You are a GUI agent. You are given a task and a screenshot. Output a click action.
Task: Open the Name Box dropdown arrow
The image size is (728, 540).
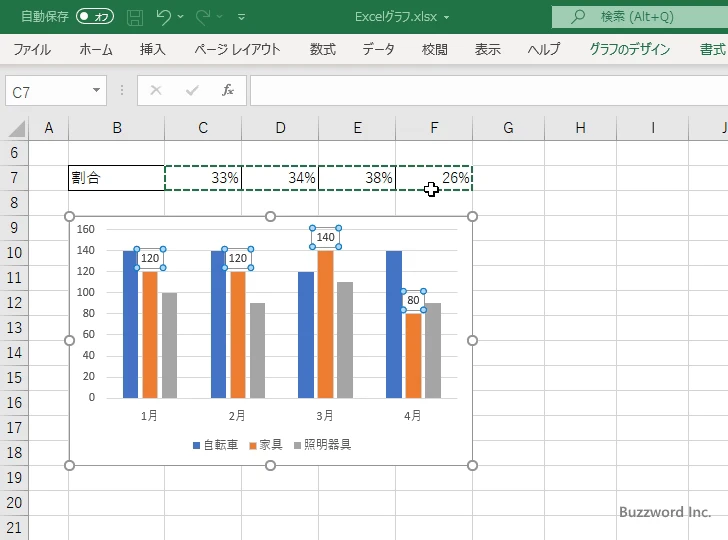(97, 91)
